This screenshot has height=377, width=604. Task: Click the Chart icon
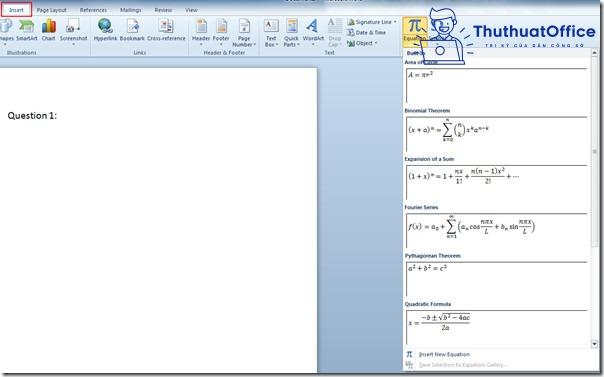[49, 30]
